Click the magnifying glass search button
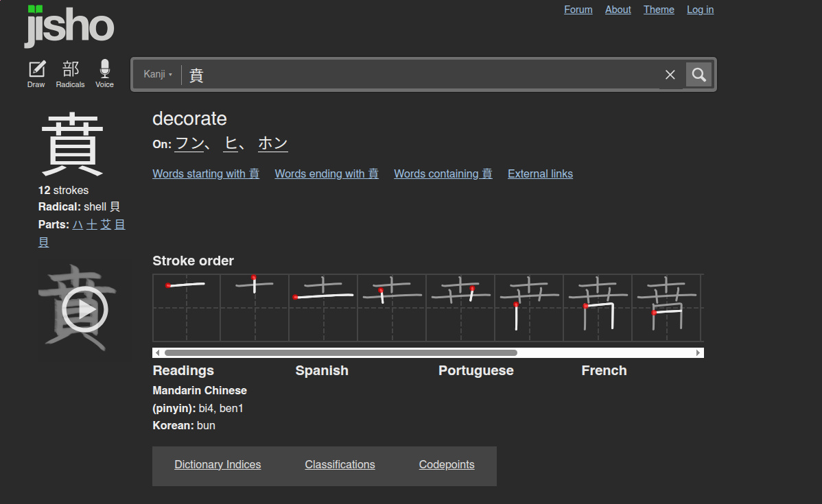Image resolution: width=822 pixels, height=504 pixels. click(x=698, y=74)
